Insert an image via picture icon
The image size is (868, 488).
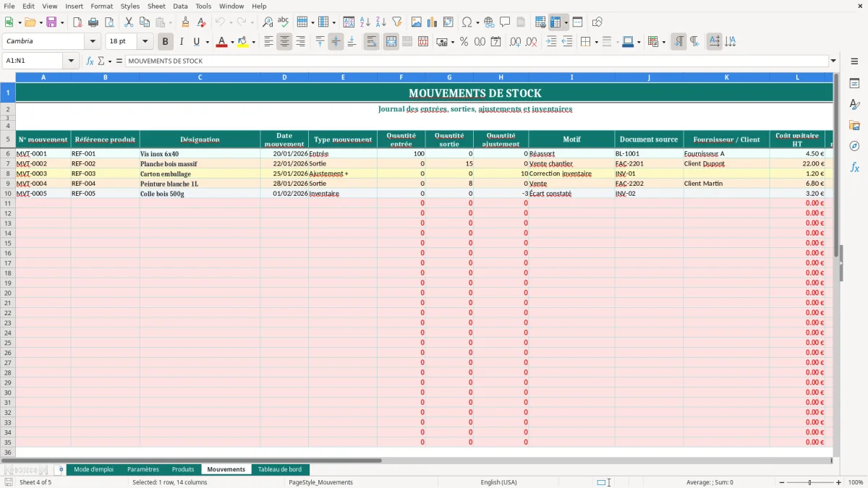point(417,22)
